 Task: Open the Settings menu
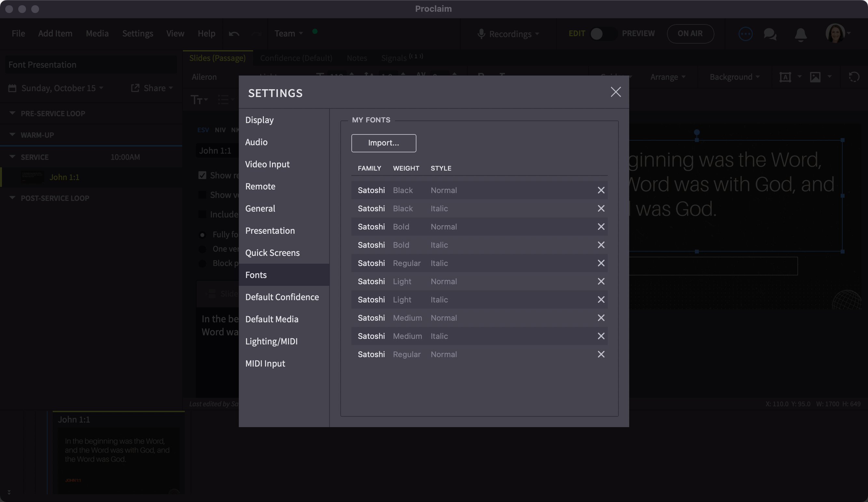(x=137, y=34)
